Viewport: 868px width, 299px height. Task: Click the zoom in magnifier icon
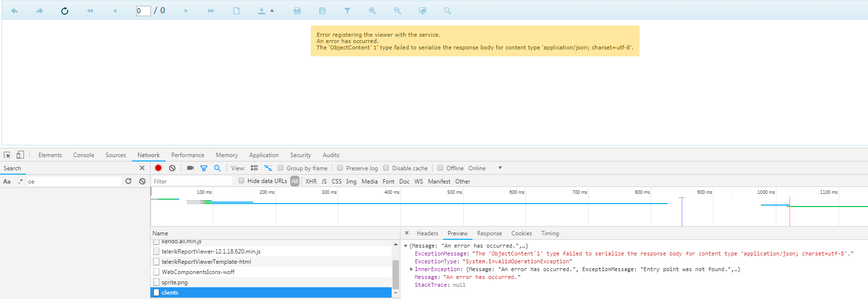372,11
